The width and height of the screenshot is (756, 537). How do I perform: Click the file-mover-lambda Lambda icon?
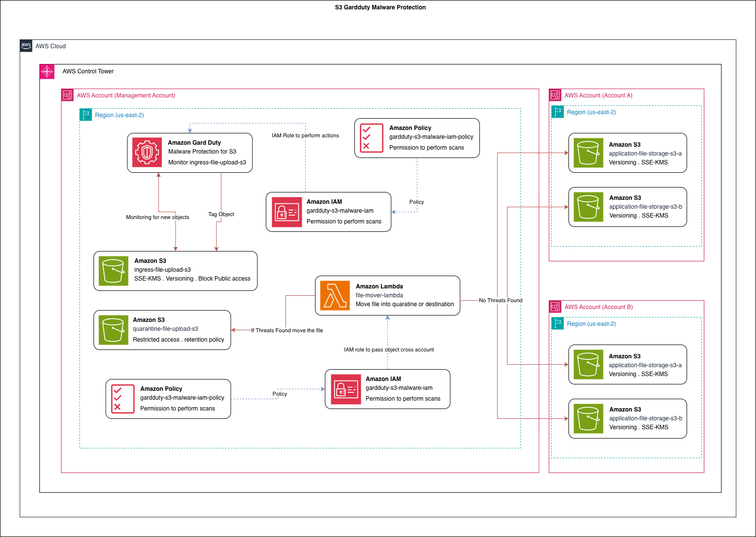click(x=335, y=295)
